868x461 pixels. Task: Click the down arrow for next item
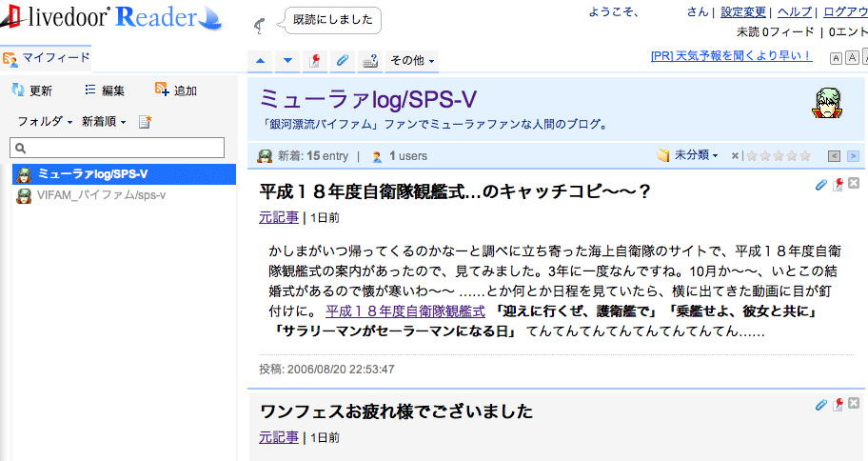click(x=288, y=61)
